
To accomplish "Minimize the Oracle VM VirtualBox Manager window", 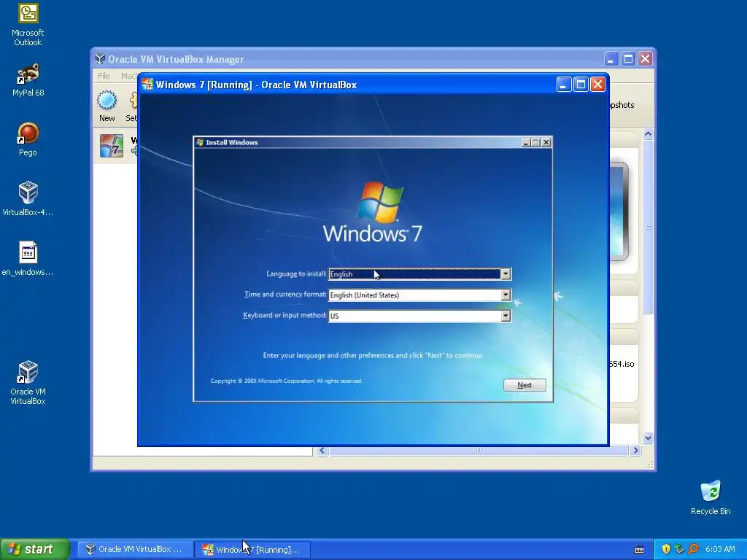I will 611,59.
